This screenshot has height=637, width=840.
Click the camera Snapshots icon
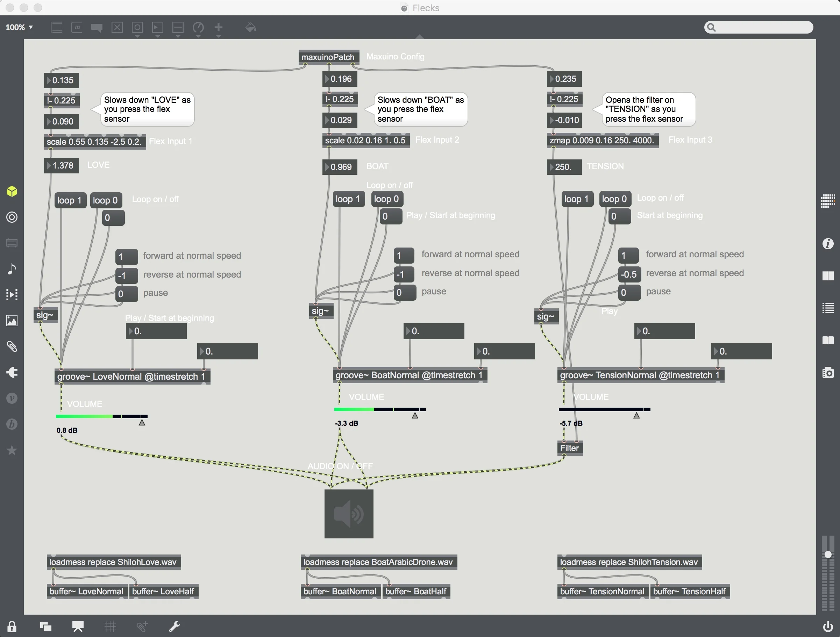(x=828, y=372)
